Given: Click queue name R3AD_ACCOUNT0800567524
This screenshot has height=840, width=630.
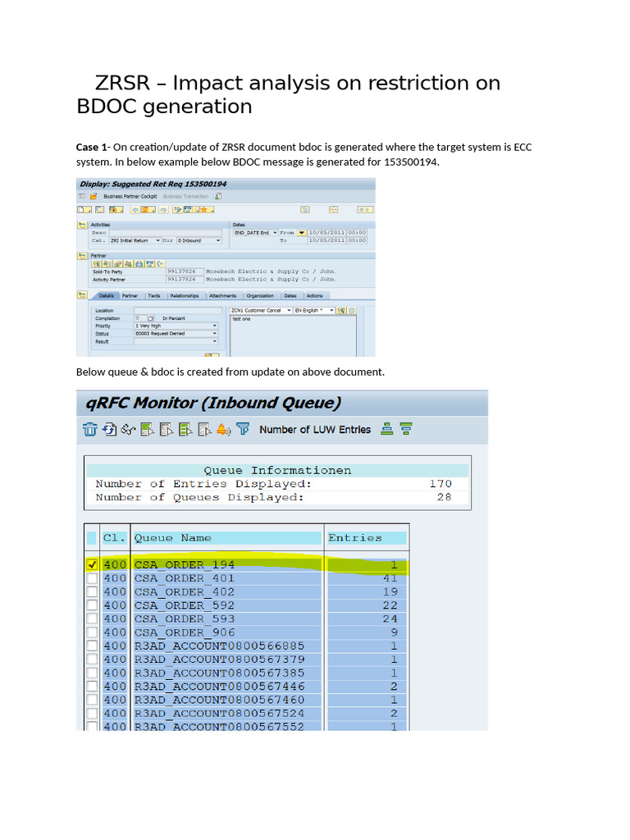Looking at the screenshot, I should (220, 714).
